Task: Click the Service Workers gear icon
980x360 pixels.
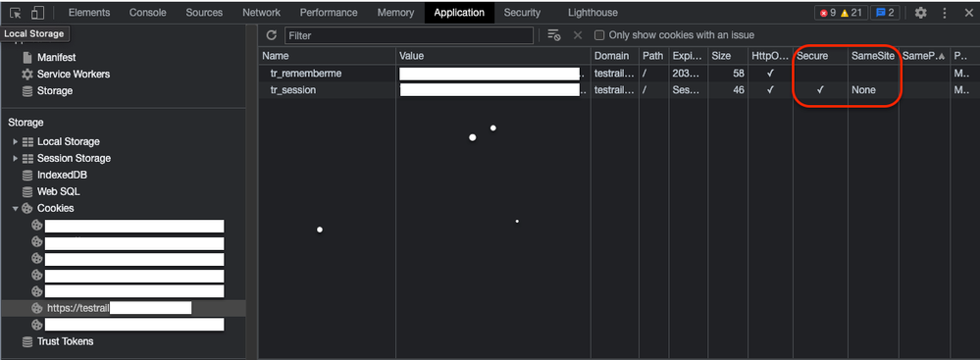Action: [x=26, y=74]
